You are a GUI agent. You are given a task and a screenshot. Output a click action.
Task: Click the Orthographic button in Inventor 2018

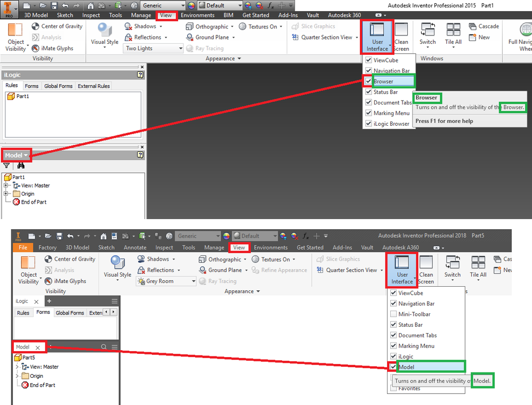point(223,259)
